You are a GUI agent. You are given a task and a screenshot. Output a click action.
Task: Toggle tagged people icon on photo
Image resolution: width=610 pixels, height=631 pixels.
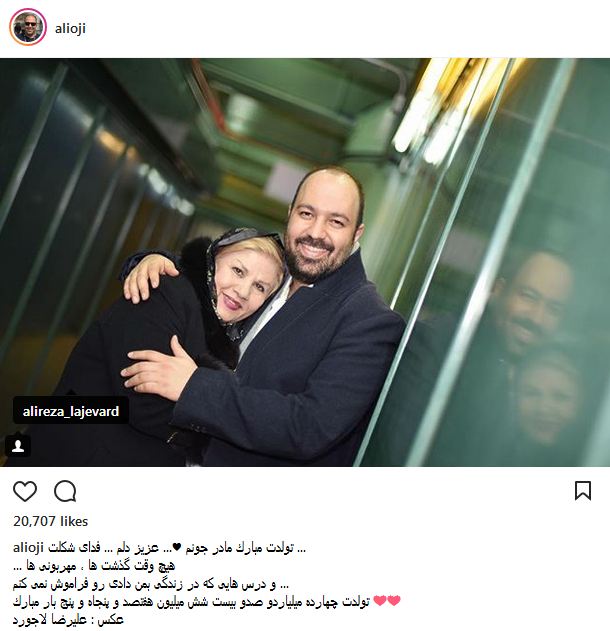pyautogui.click(x=18, y=446)
